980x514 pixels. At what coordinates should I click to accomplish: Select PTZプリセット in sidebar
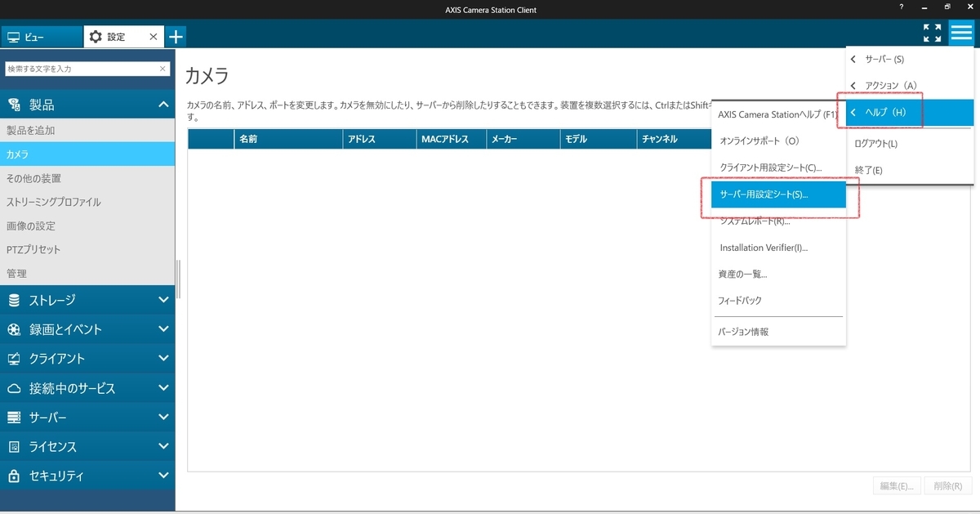point(87,249)
